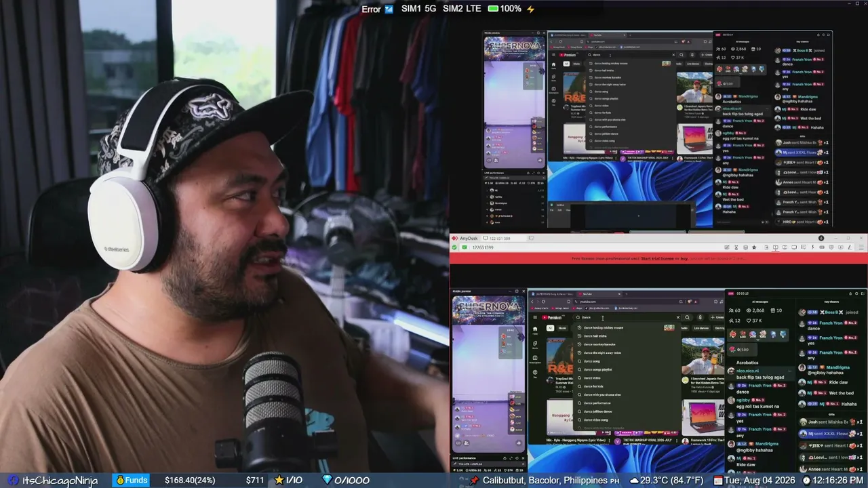
Task: Switch to the SUPERNOVA browser tab in AnyDesk window
Action: pyautogui.click(x=553, y=293)
